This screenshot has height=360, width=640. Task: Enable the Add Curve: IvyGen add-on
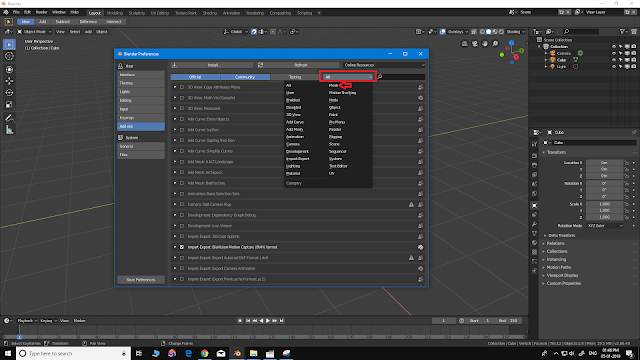coord(182,130)
